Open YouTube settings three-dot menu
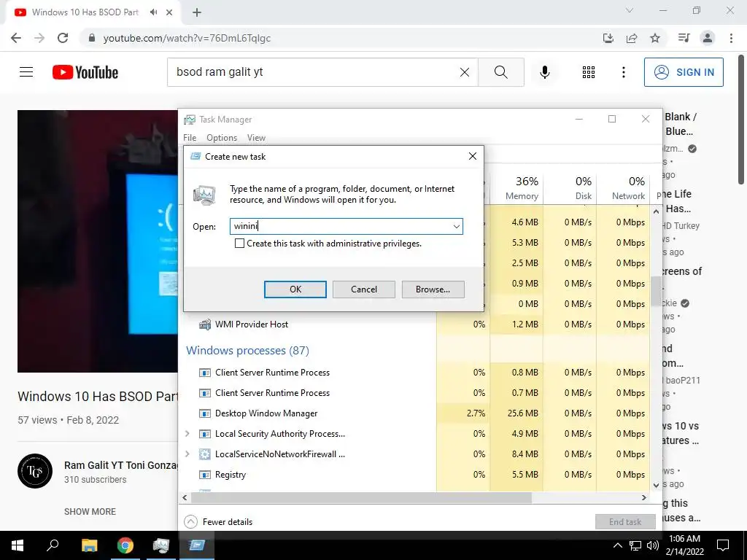Viewport: 747px width, 560px height. [623, 72]
